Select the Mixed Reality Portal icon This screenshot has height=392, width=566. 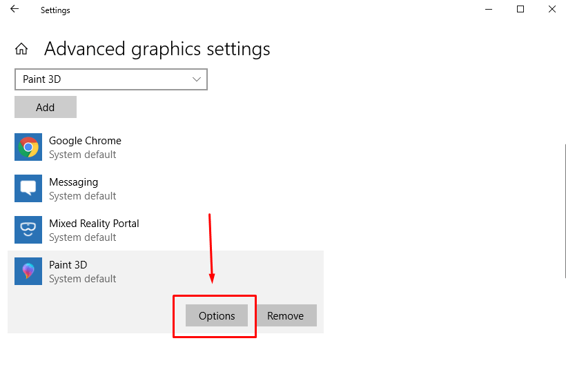28,230
